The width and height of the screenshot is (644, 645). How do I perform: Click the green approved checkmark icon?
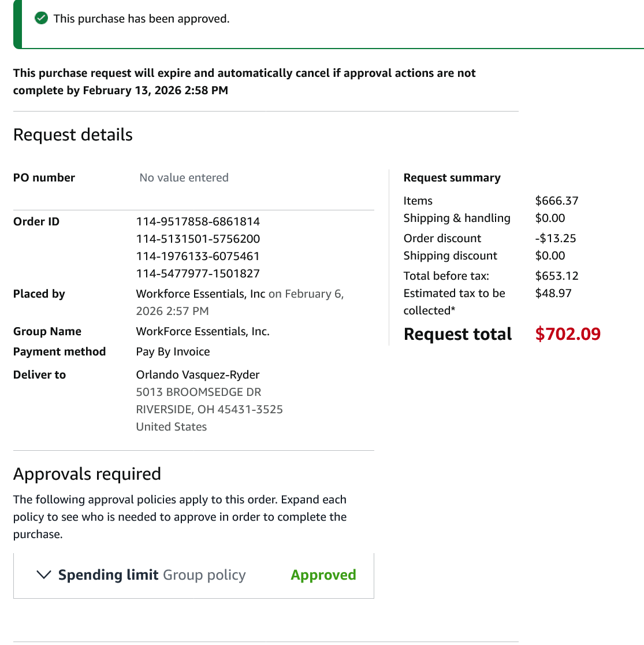pos(41,18)
